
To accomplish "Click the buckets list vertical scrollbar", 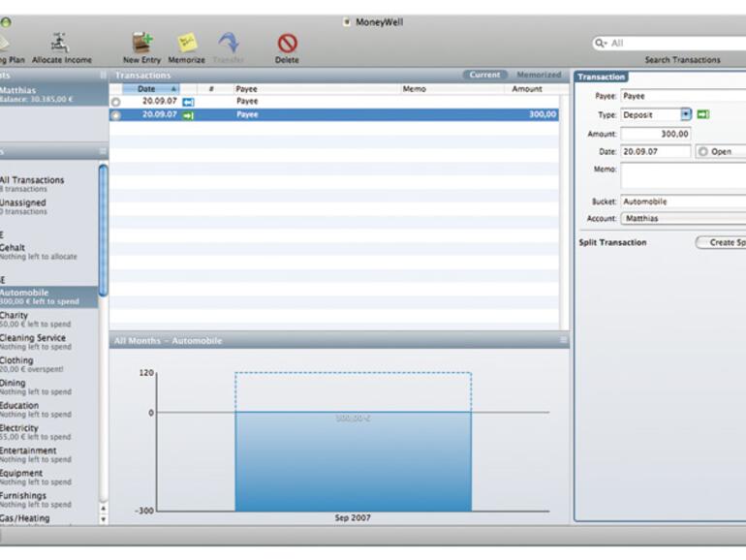I will 103,233.
